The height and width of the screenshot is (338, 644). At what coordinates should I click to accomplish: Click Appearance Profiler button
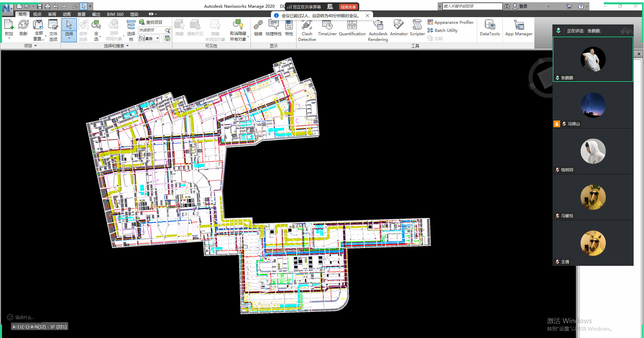pos(450,22)
